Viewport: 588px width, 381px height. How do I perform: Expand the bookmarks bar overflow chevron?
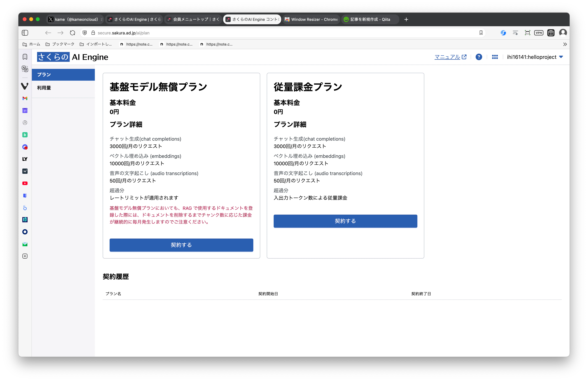tap(565, 44)
